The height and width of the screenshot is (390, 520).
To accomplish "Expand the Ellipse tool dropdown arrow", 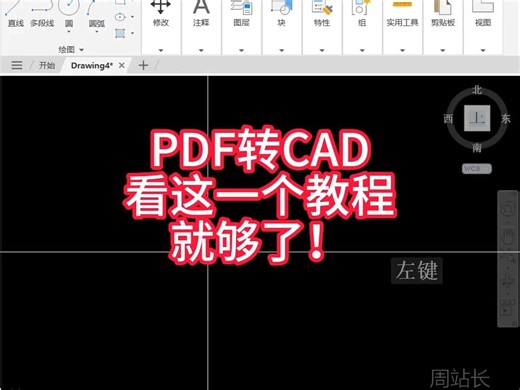I will [x=132, y=17].
